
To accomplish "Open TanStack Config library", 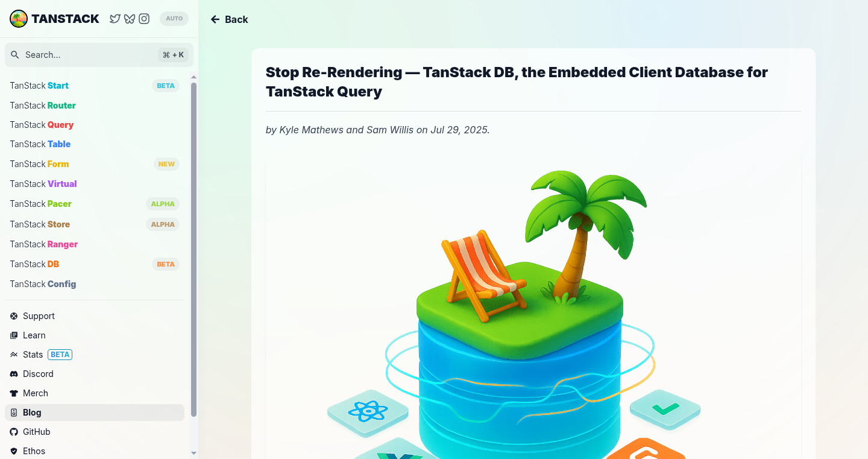I will tap(95, 284).
